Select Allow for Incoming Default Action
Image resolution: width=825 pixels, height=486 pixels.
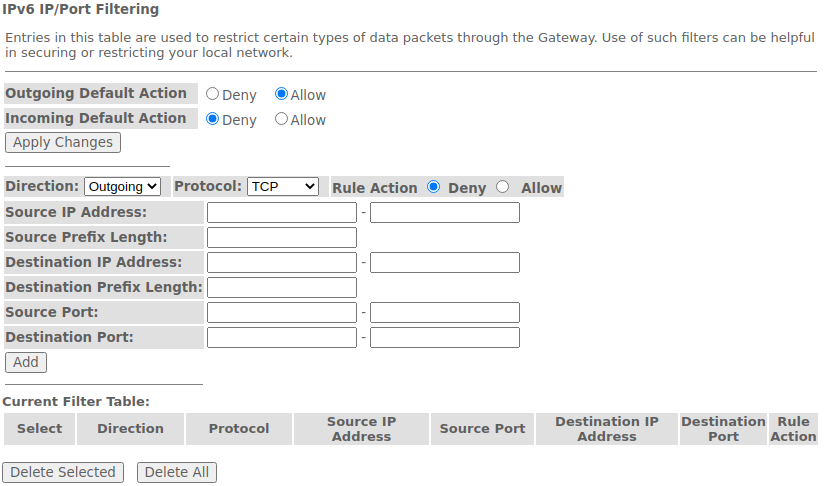point(282,119)
